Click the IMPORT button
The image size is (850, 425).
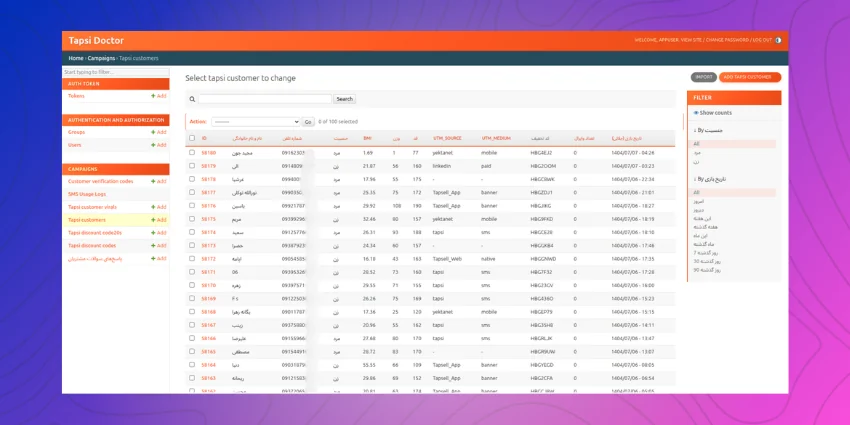point(704,77)
